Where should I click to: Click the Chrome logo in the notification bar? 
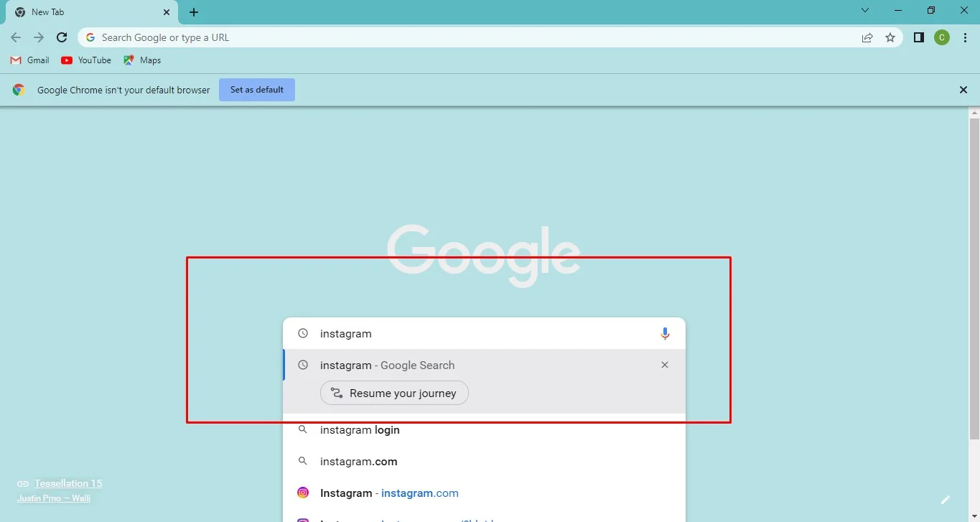pyautogui.click(x=19, y=90)
